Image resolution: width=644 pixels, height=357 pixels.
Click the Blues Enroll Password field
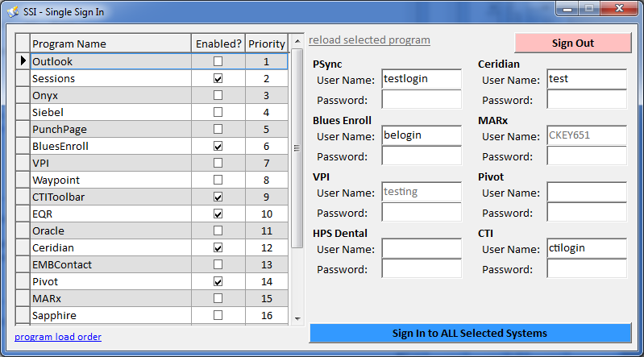click(x=422, y=156)
